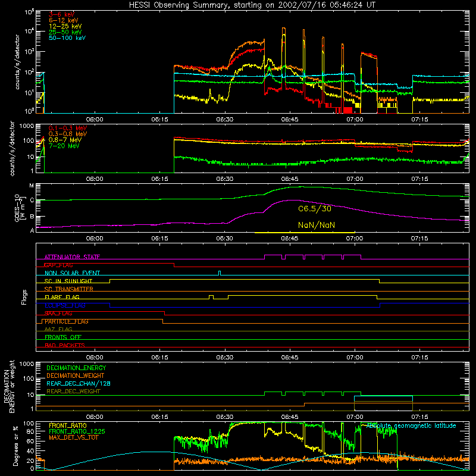Select the 0.3-0.8 MeV legend entry
476x476 pixels.
pyautogui.click(x=68, y=134)
